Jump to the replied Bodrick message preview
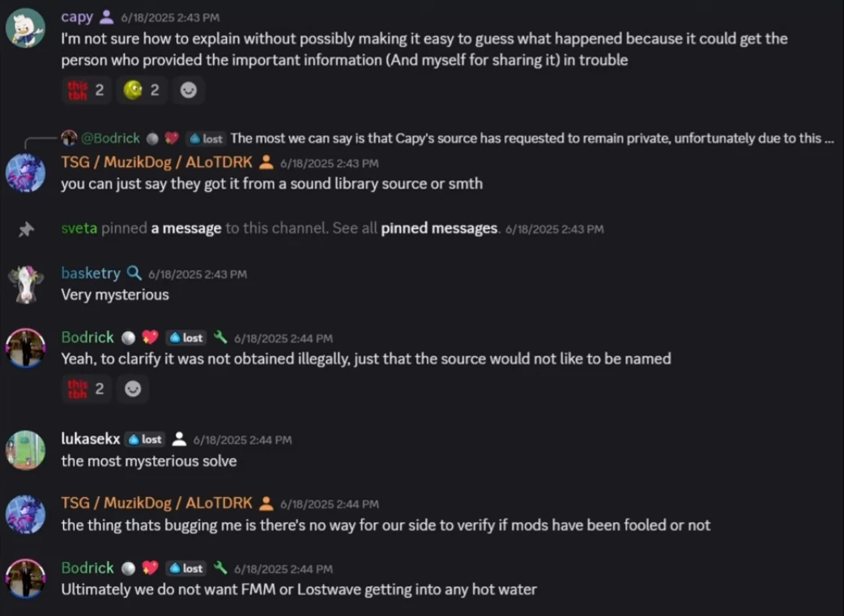Image resolution: width=844 pixels, height=616 pixels. 526,138
